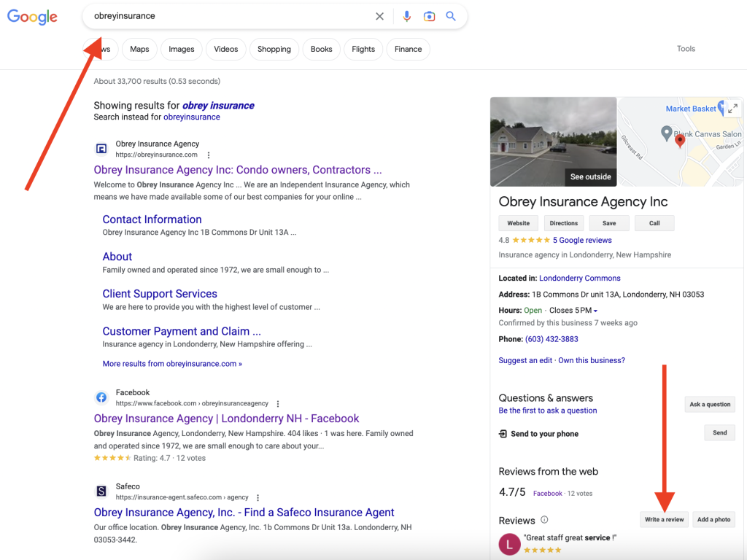The image size is (747, 560).
Task: Click the Call button
Action: tap(654, 223)
